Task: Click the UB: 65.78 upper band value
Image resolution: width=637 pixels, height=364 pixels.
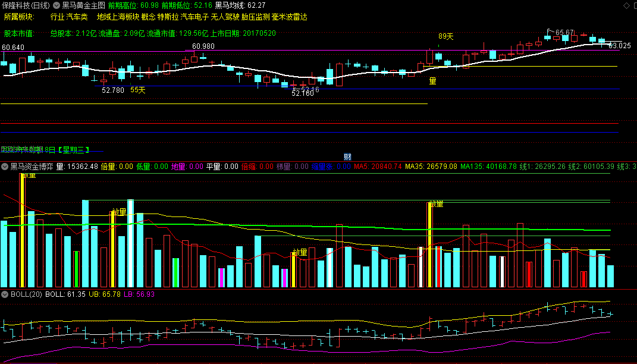Action: click(105, 294)
